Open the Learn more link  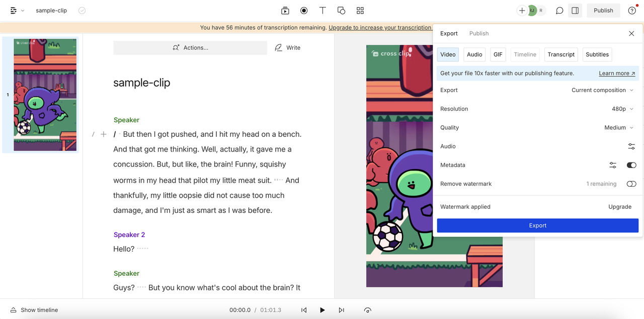617,73
